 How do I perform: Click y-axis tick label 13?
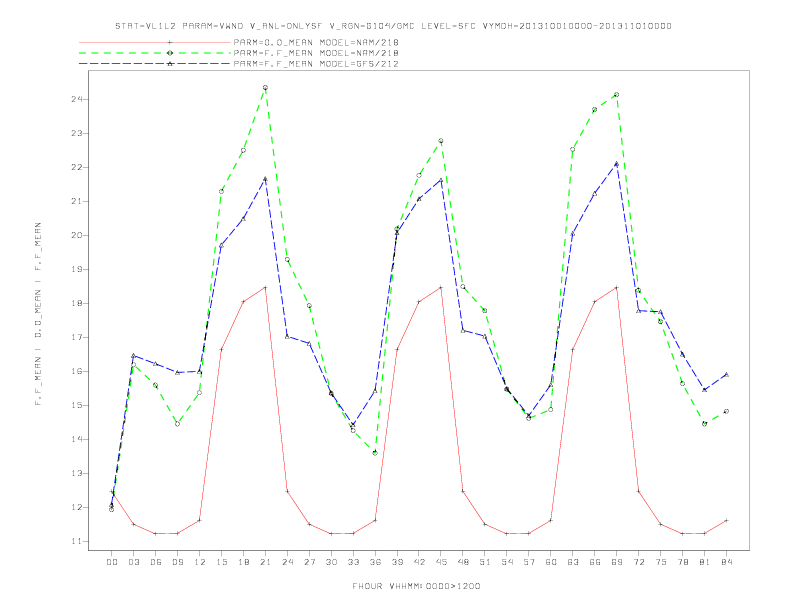click(76, 473)
